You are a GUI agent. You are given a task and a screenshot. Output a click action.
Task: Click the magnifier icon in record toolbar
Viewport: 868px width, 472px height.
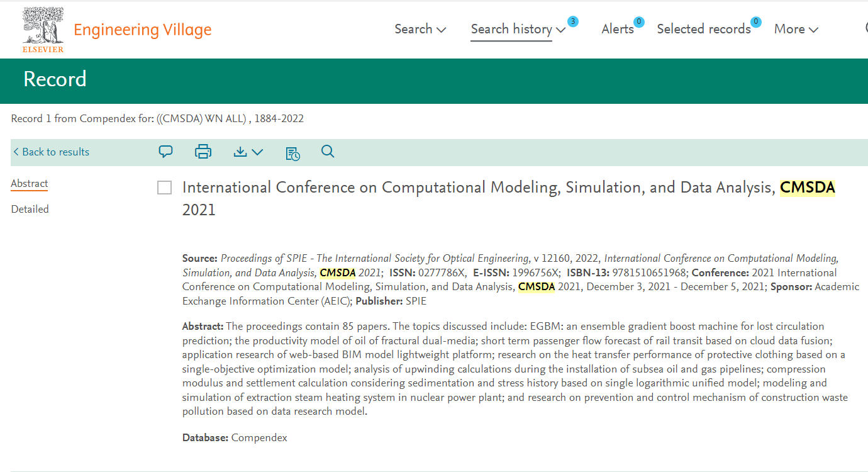[328, 152]
